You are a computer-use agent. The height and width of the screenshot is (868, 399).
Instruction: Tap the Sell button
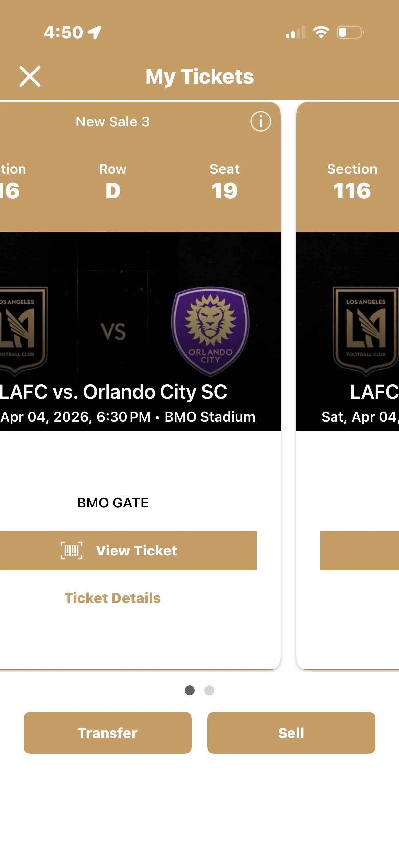click(291, 733)
